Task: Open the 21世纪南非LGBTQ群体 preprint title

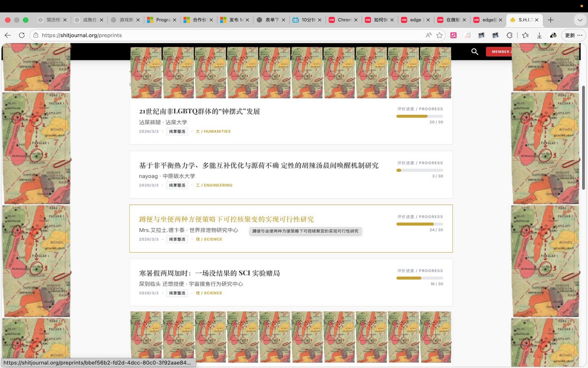Action: (199, 111)
